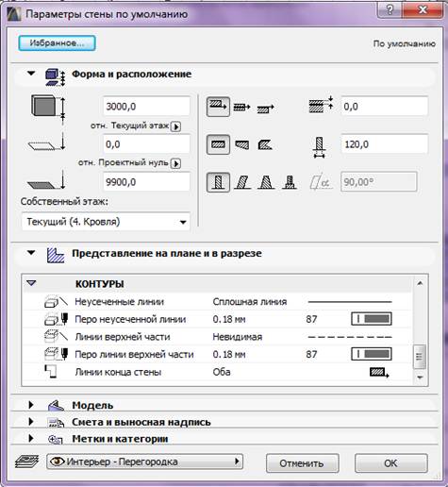Viewport: 448px width, 487px height.
Task: Select the Неусеченные линии row label
Action: tap(119, 302)
